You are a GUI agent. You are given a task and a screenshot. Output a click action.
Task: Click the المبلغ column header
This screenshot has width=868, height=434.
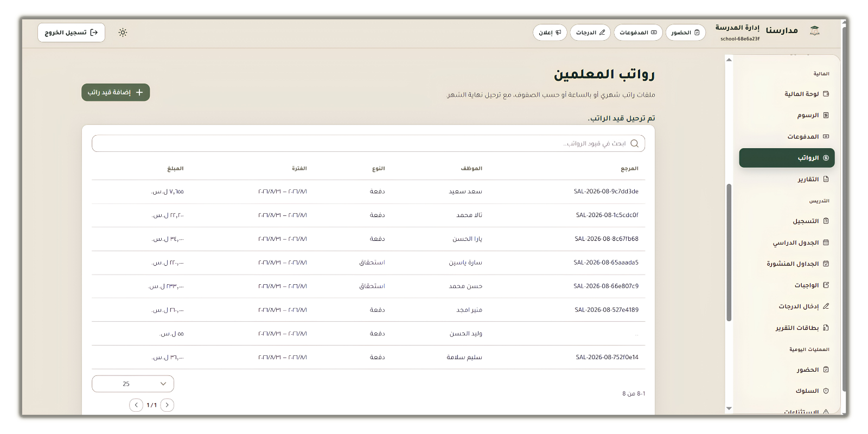175,169
